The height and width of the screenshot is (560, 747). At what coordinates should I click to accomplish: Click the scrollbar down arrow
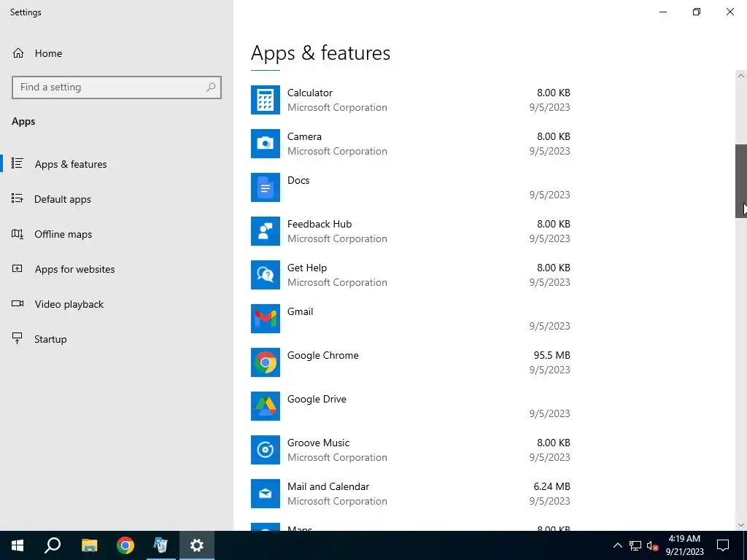pos(741,525)
